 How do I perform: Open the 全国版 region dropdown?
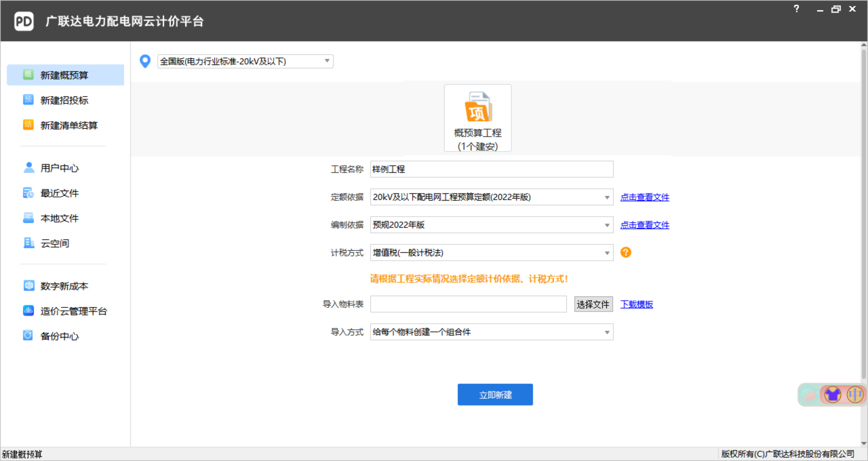pos(327,61)
